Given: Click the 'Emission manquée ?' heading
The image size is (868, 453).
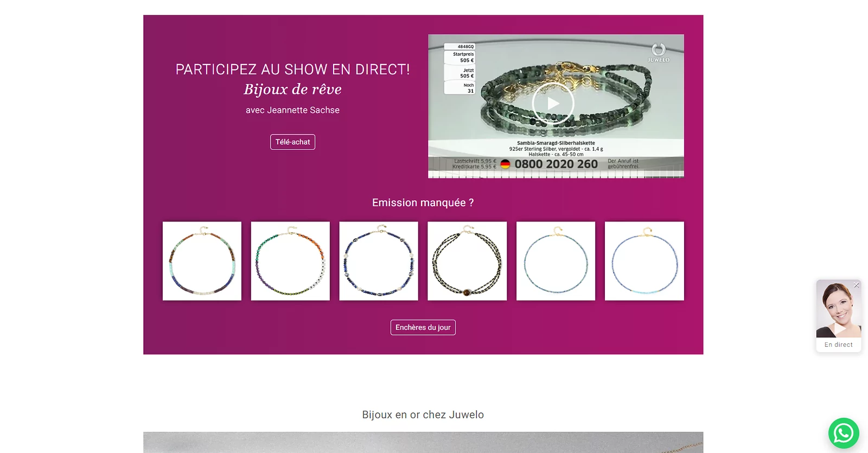Looking at the screenshot, I should (423, 202).
